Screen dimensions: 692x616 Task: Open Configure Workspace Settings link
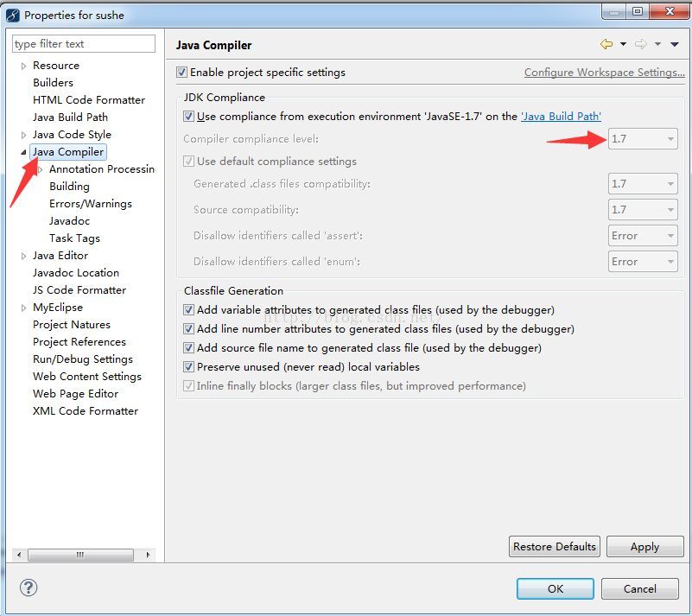point(604,73)
